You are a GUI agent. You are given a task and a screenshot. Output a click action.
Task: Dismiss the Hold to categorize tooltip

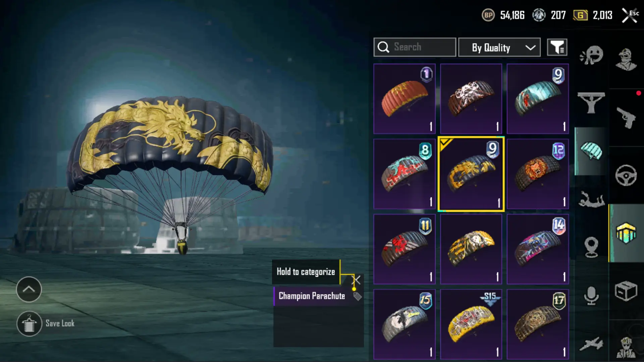pos(356,280)
